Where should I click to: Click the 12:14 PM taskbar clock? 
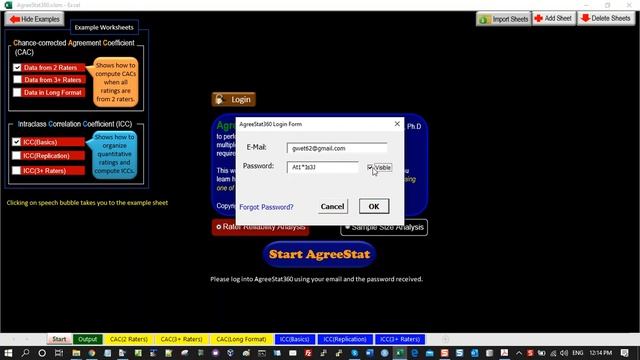[600, 353]
